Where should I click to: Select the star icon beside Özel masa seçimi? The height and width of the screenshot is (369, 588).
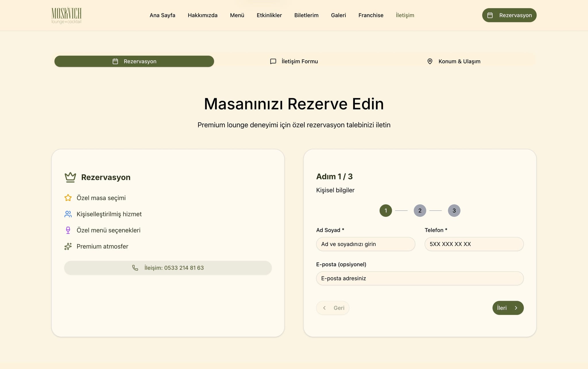click(x=68, y=198)
